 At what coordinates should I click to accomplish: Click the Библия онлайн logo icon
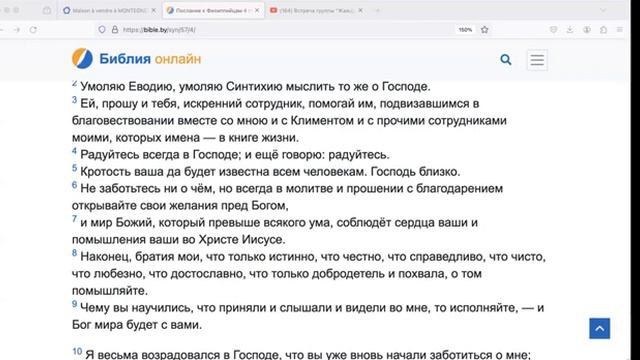point(82,58)
